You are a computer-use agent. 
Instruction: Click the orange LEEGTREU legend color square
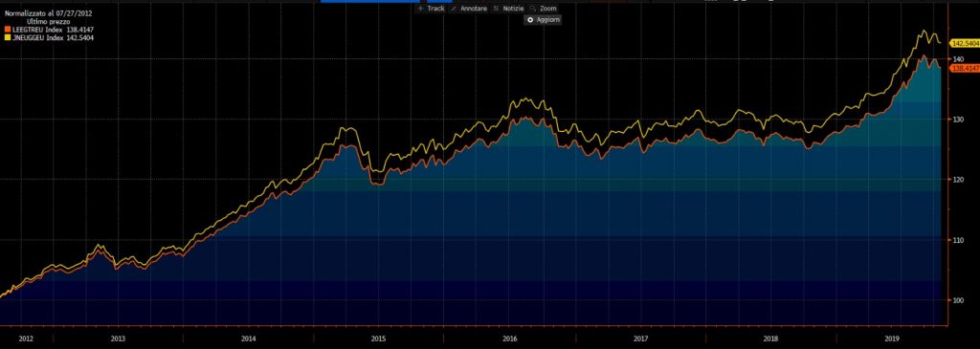pos(8,30)
